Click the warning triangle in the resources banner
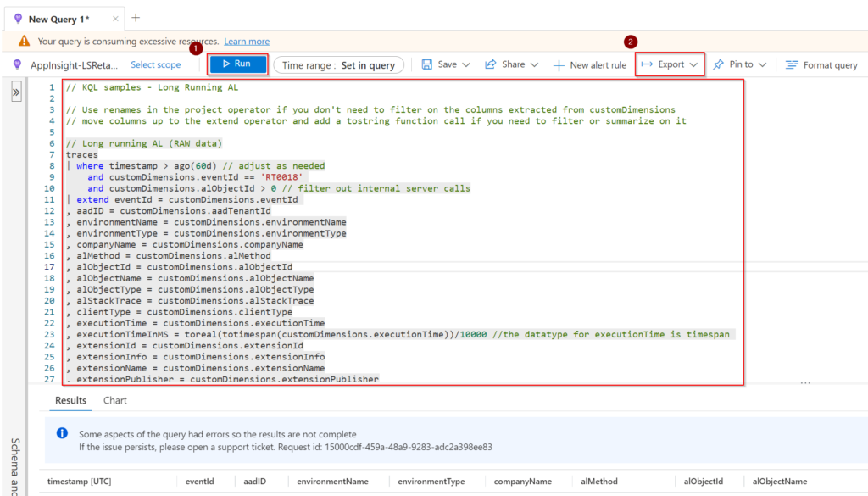 pos(23,40)
